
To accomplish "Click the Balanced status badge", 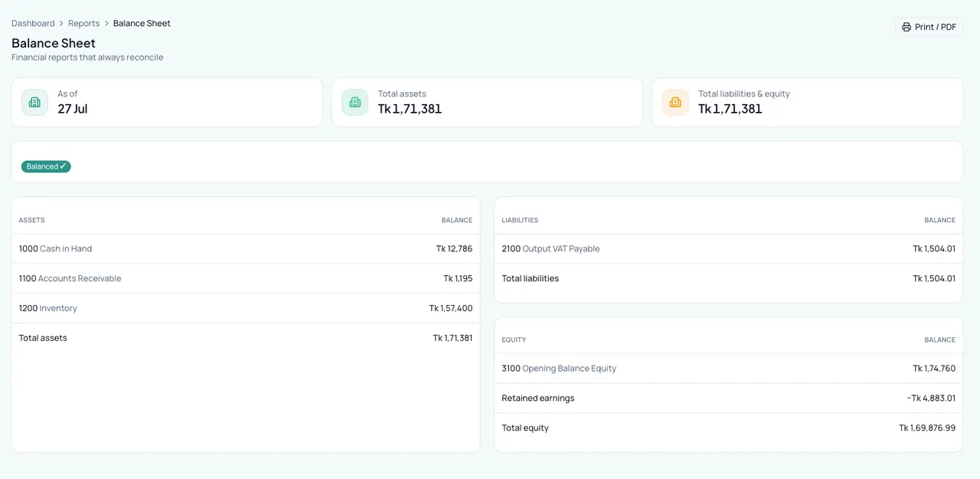I will pos(46,166).
